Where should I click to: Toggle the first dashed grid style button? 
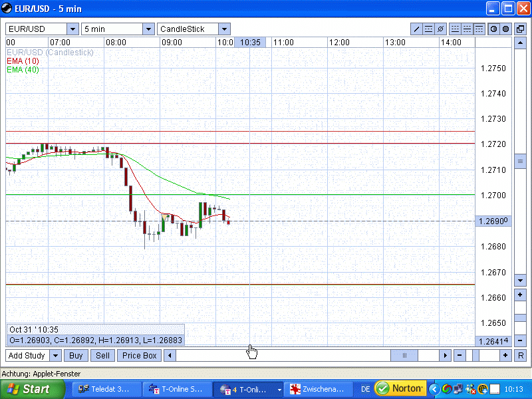455,29
